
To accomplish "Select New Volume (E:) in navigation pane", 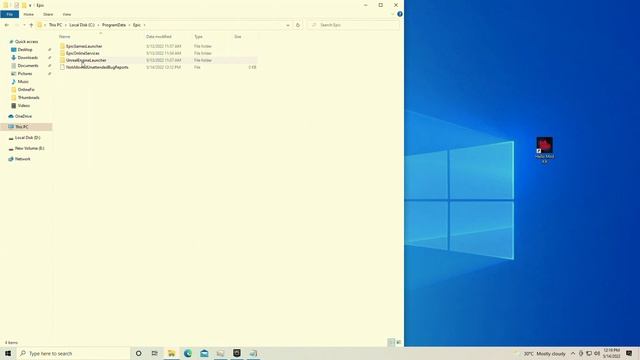I will (x=29, y=149).
